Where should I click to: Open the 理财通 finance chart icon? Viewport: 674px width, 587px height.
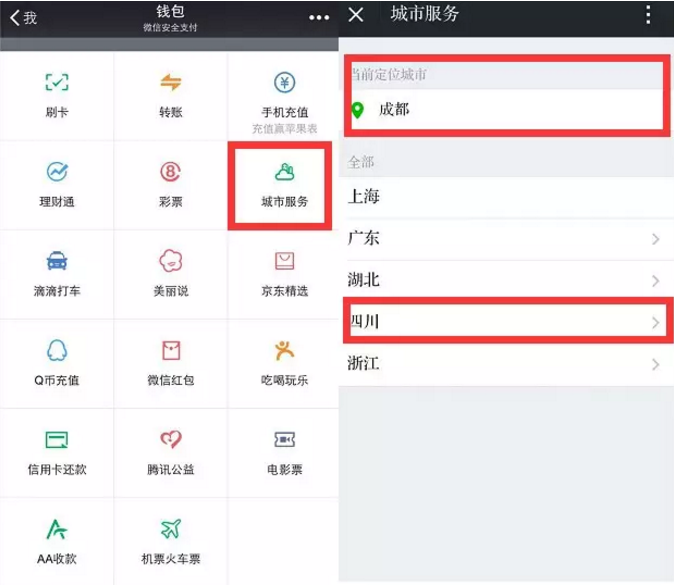(x=57, y=172)
